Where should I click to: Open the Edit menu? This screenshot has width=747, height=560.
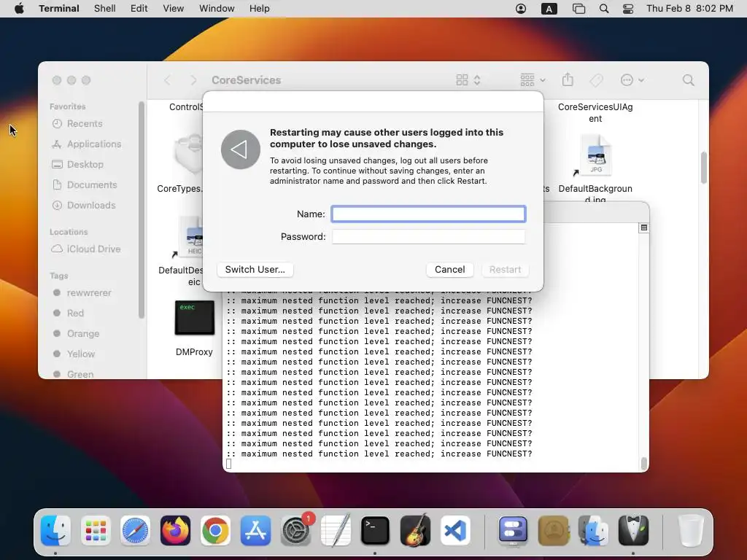139,9
